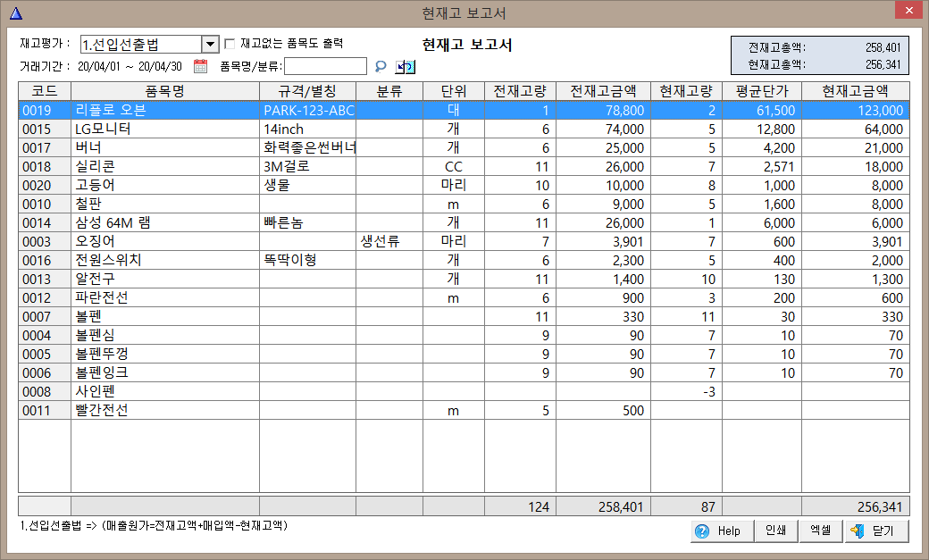Click the 평균단가 column header

pyautogui.click(x=762, y=91)
